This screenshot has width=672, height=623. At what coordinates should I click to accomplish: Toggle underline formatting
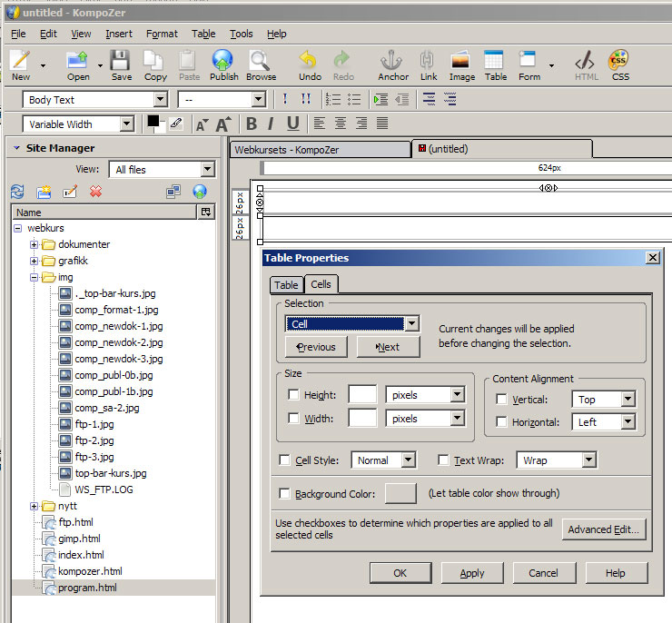point(292,124)
